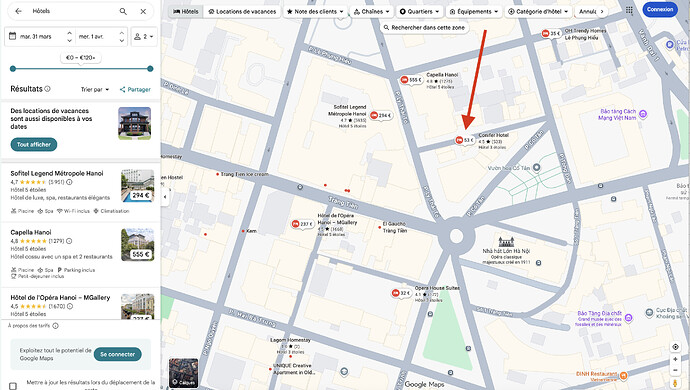
Task: Grab the left price slider handle
Action: 13,69
